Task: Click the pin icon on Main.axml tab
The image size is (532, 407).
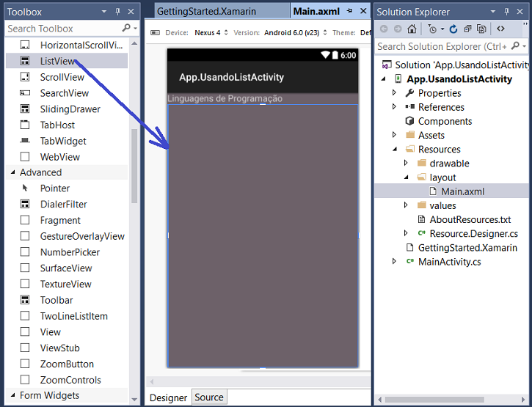Action: click(349, 11)
